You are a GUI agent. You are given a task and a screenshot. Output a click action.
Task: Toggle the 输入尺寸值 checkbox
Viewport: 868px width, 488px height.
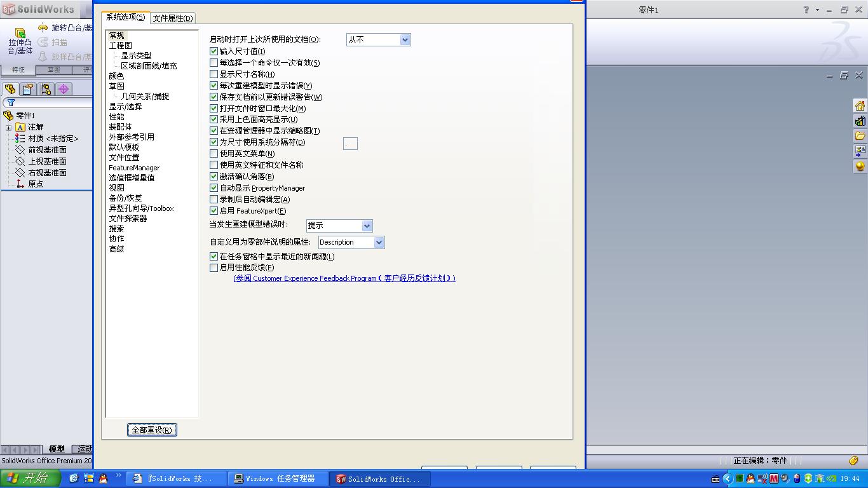[x=214, y=51]
